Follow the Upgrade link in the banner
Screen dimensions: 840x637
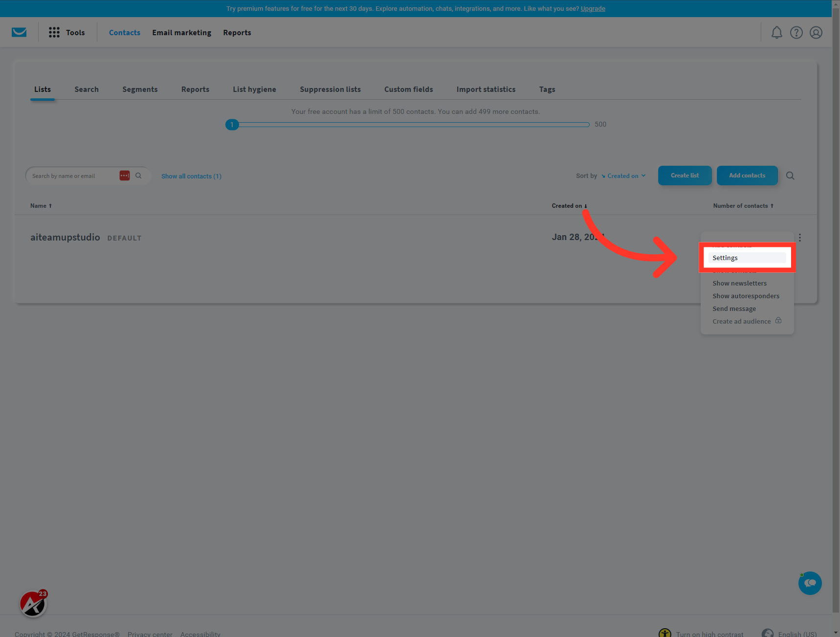[x=593, y=9]
